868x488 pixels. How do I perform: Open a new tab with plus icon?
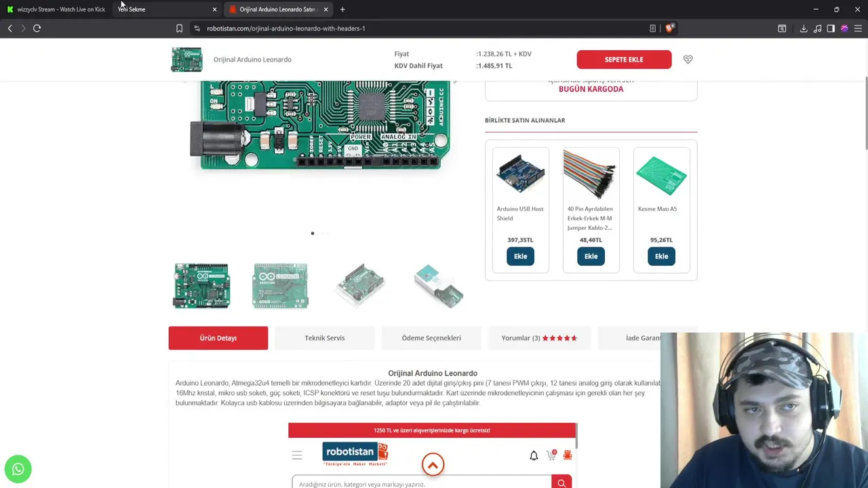point(342,9)
